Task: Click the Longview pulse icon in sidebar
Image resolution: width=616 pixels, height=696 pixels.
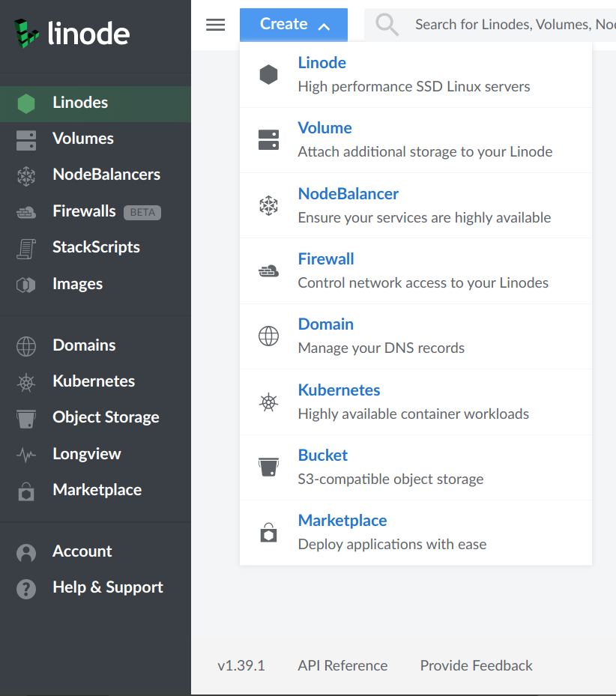Action: [x=26, y=455]
